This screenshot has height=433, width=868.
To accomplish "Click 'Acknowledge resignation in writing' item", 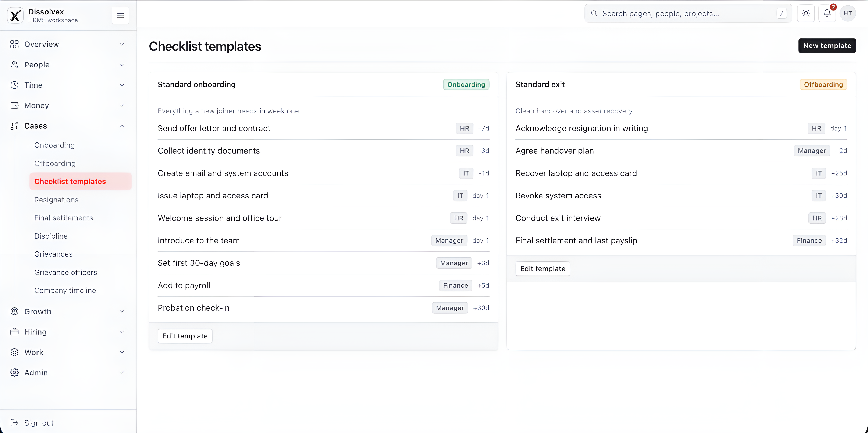I will click(681, 128).
